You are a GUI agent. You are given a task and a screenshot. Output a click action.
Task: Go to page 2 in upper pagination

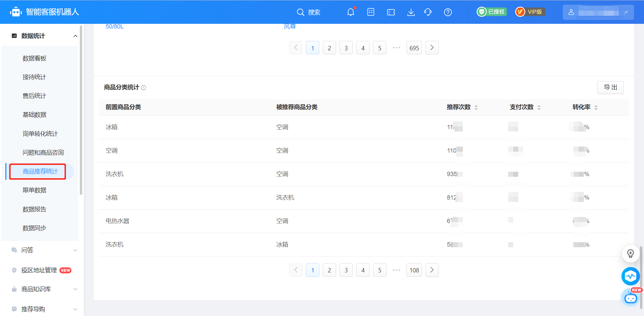coord(329,48)
